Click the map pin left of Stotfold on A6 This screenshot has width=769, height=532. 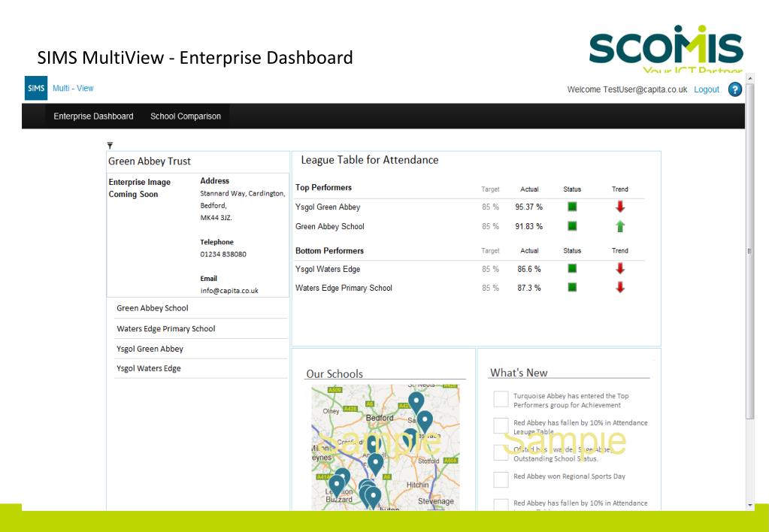tap(375, 464)
